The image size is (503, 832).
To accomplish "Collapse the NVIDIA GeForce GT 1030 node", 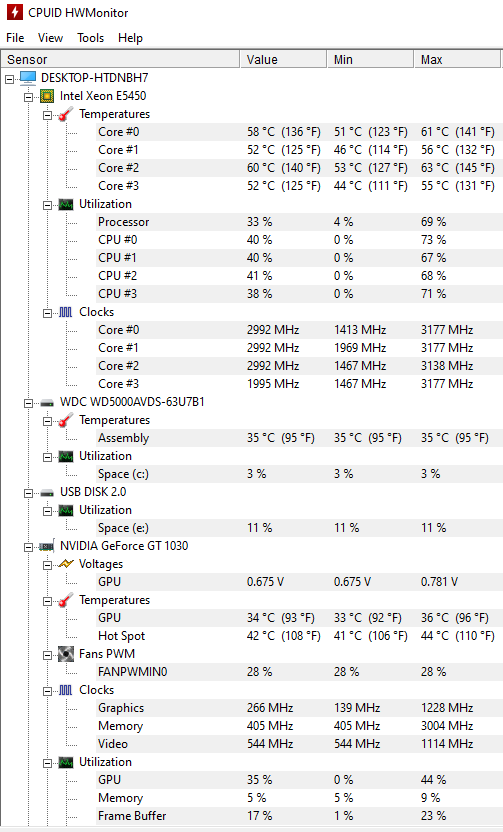I will [x=29, y=547].
